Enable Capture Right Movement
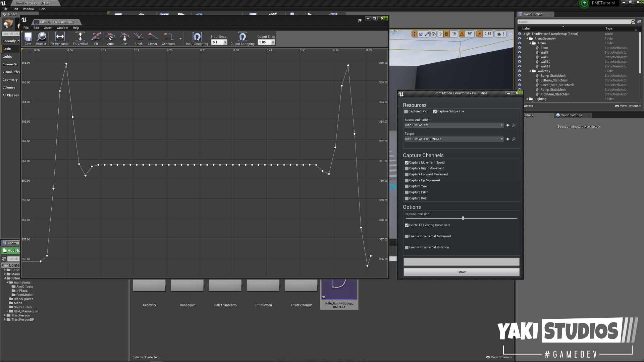644x362 pixels. pyautogui.click(x=407, y=169)
